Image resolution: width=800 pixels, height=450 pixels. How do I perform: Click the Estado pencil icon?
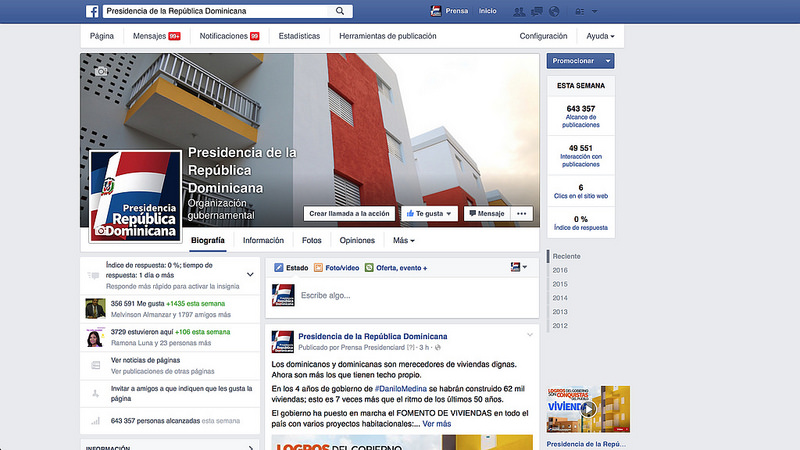point(279,267)
